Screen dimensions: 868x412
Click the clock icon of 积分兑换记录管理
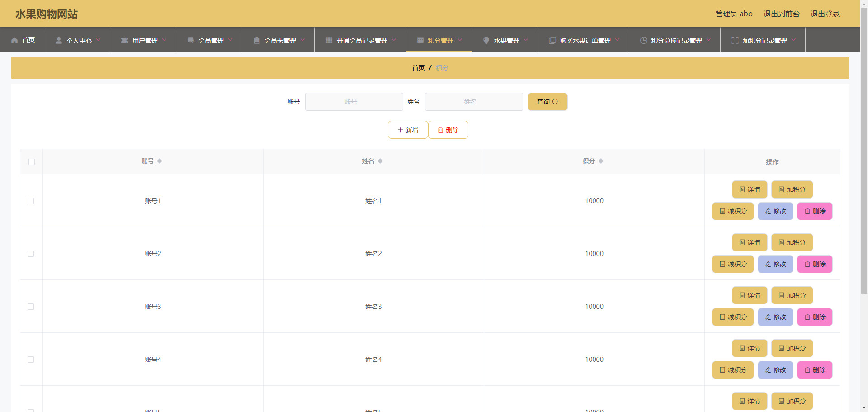pyautogui.click(x=644, y=40)
